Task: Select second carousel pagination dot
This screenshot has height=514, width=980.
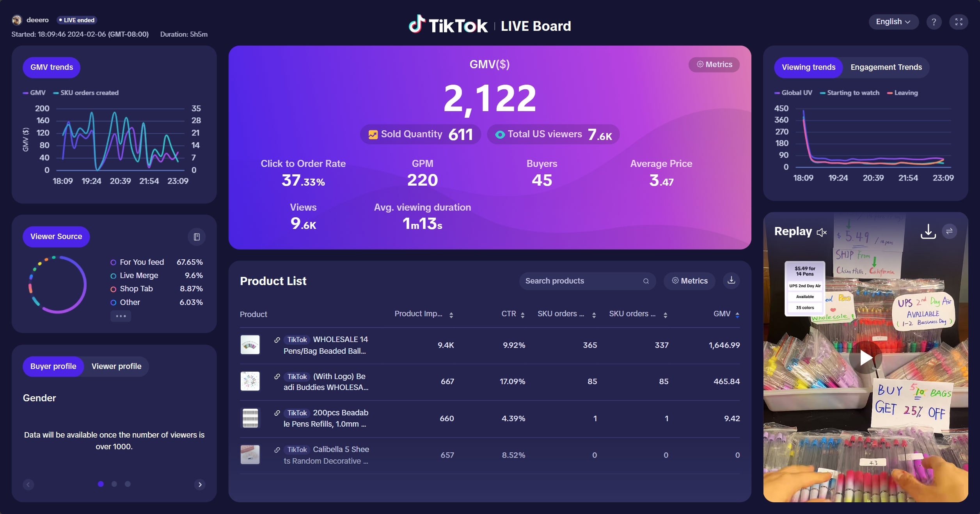Action: click(x=114, y=484)
